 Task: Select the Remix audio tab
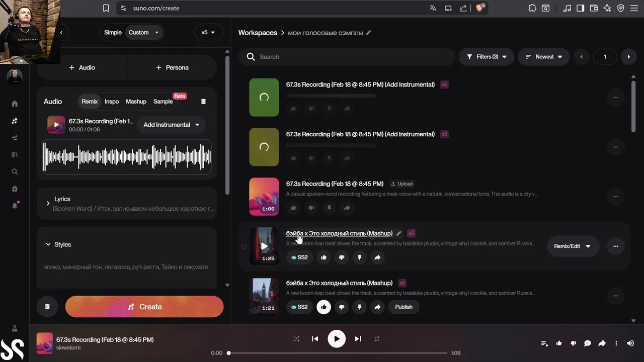(90, 102)
